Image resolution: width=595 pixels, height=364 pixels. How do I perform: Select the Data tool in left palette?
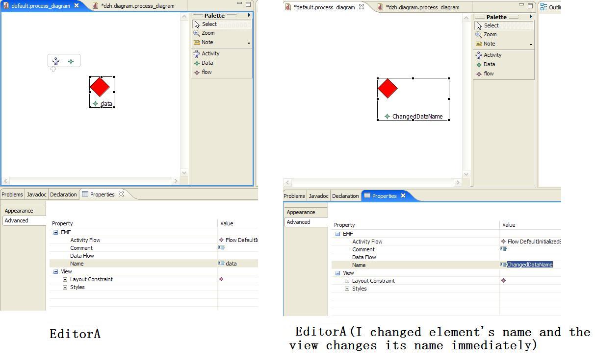[x=204, y=63]
